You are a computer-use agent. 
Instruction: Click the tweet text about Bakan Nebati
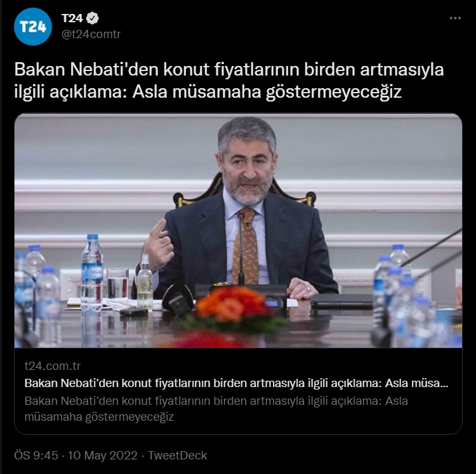click(229, 81)
